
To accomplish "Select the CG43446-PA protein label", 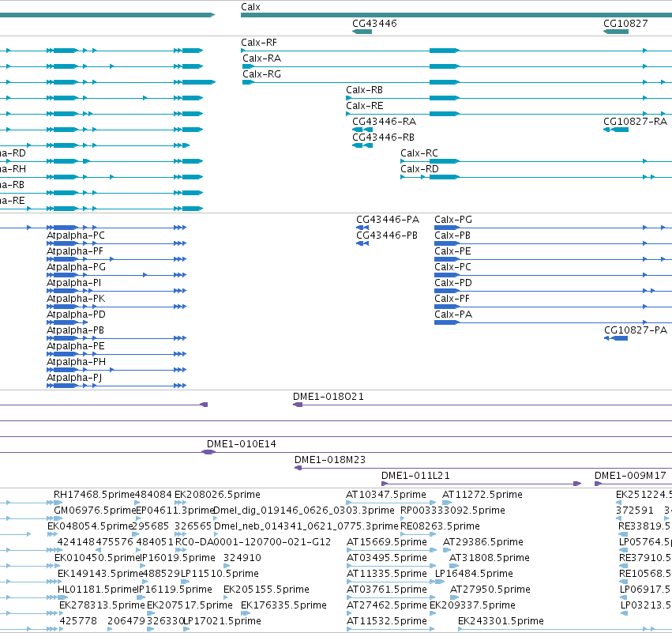I will click(388, 220).
